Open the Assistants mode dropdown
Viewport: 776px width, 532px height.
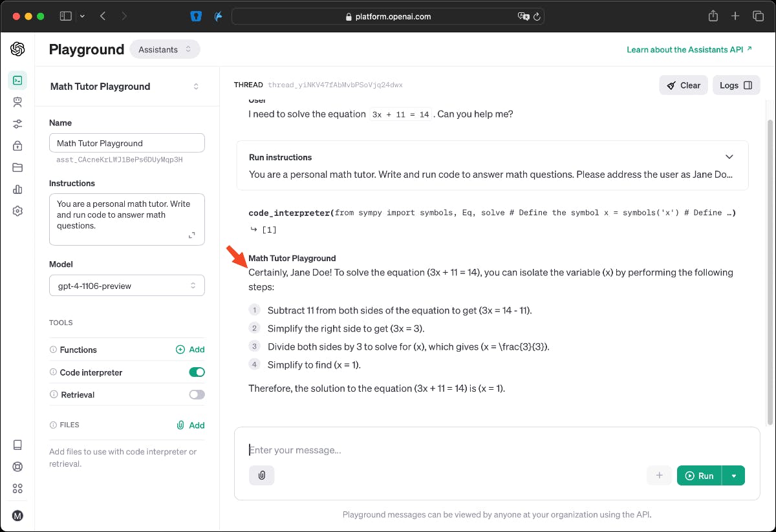coord(165,49)
